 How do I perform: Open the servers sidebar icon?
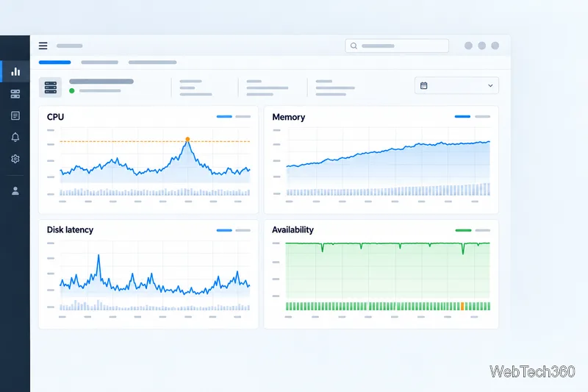(x=15, y=94)
